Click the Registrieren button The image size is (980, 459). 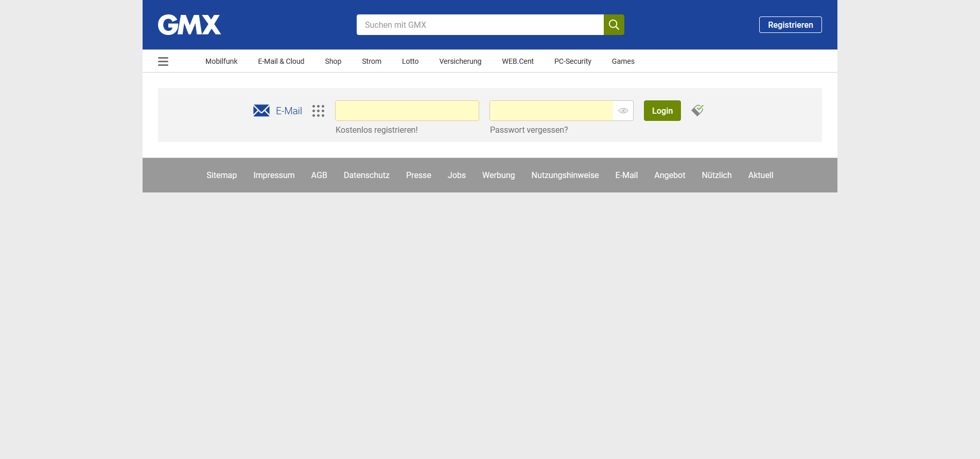pyautogui.click(x=791, y=25)
